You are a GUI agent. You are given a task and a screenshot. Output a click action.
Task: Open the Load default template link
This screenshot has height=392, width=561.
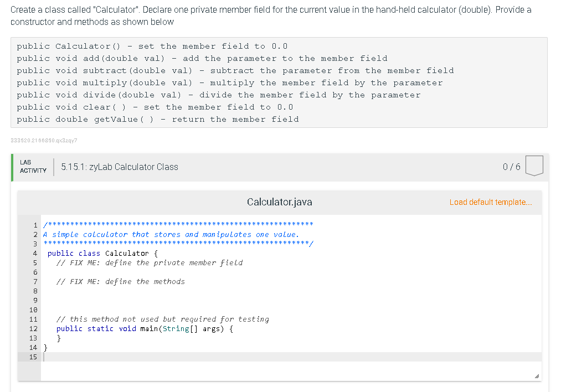tap(490, 202)
